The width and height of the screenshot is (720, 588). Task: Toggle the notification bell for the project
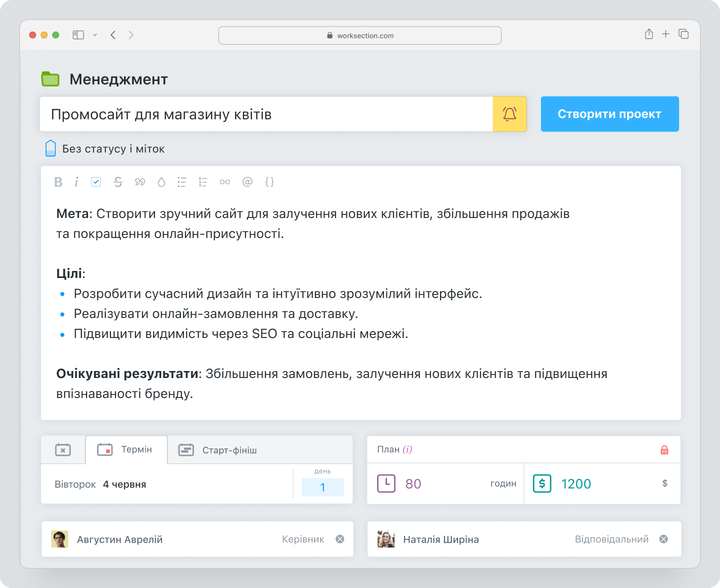[x=509, y=114]
